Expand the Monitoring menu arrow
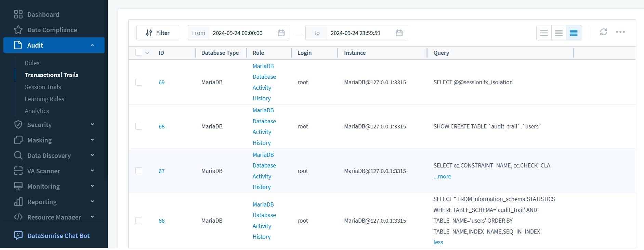This screenshot has height=250, width=644. click(x=92, y=186)
